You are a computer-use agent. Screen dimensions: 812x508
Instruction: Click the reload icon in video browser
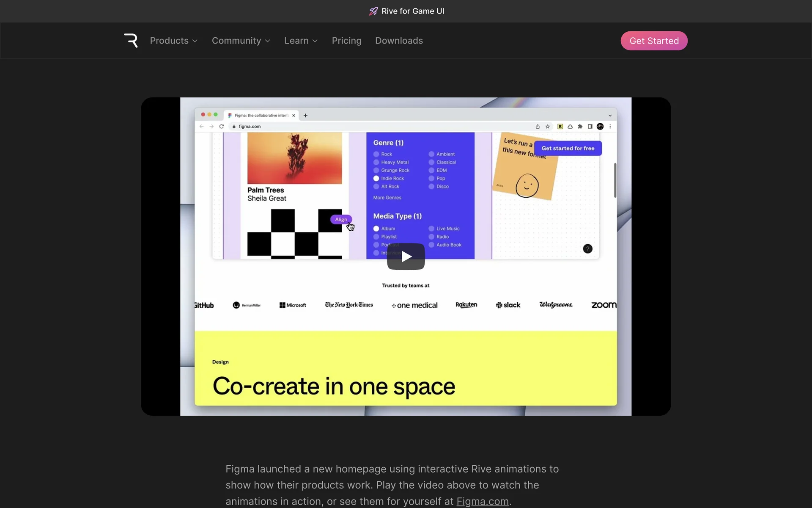tap(221, 127)
